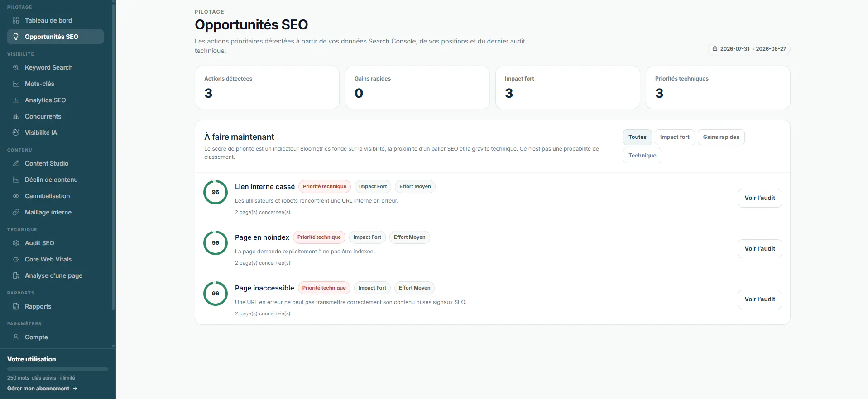Click Effort Moyen badge on Page inaccessible

(415, 288)
